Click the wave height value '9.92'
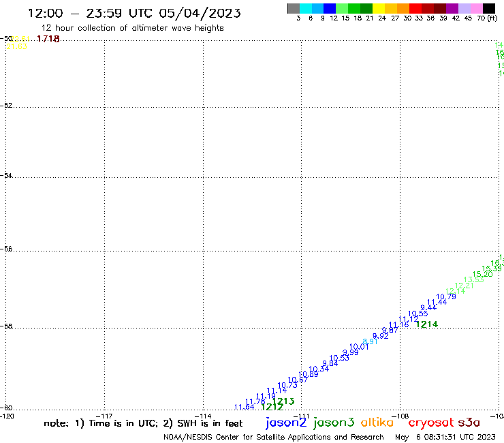504x443 pixels. coord(381,336)
